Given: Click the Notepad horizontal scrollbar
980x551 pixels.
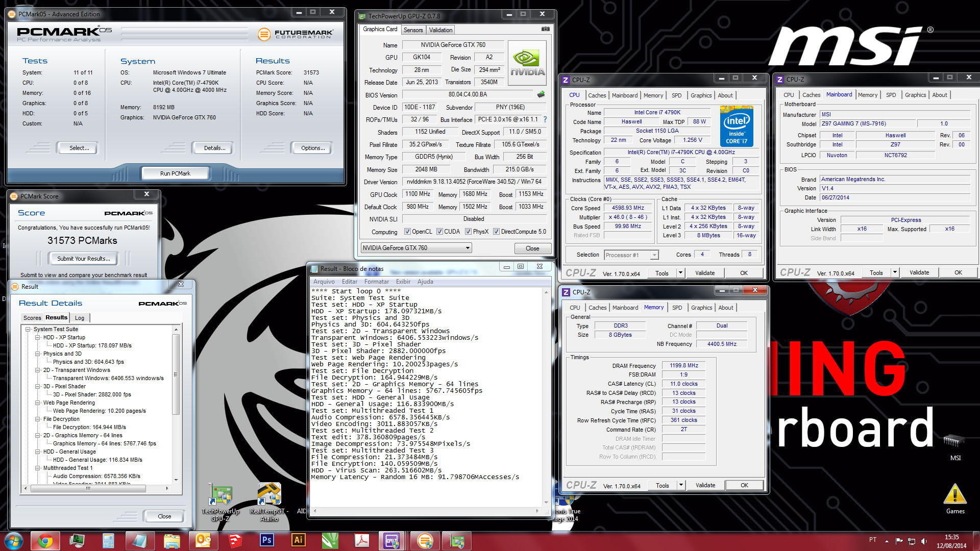Looking at the screenshot, I should tap(426, 511).
